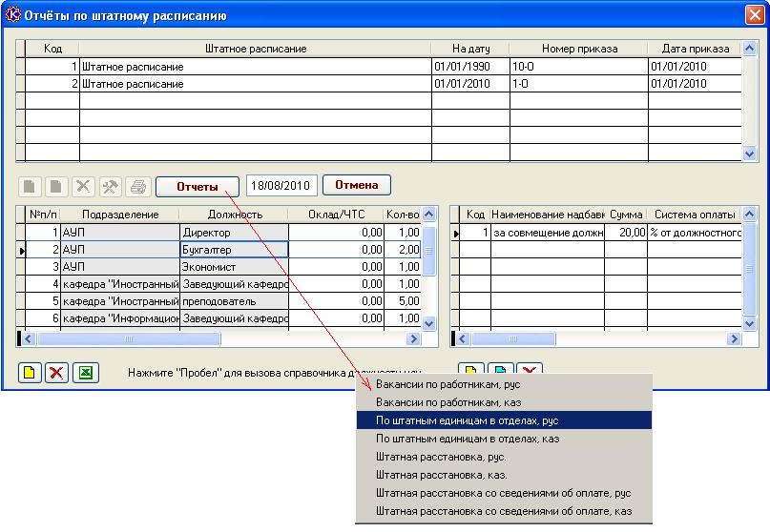Viewport: 770px width, 532px height.
Task: Select schedule row with order number 1-О
Action: (x=383, y=84)
